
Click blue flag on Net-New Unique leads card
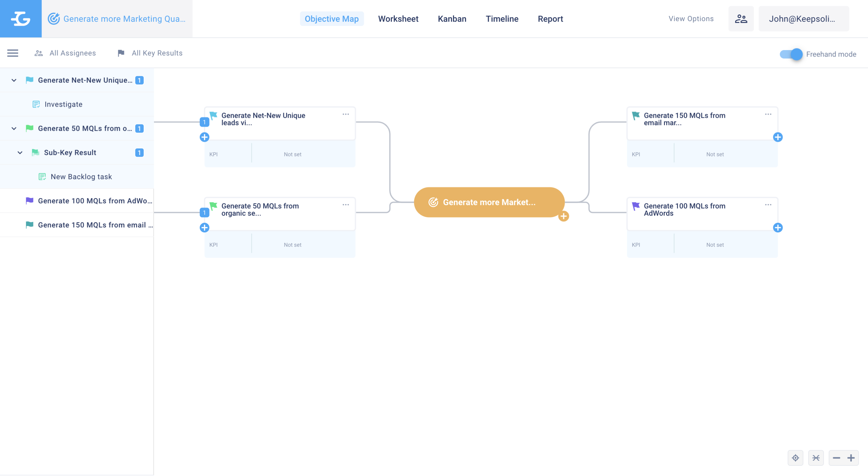click(213, 116)
